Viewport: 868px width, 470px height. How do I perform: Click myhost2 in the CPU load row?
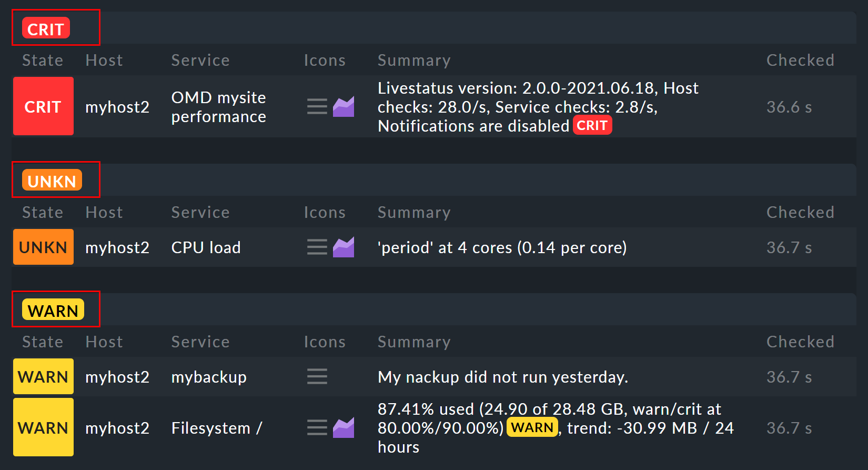pos(117,247)
